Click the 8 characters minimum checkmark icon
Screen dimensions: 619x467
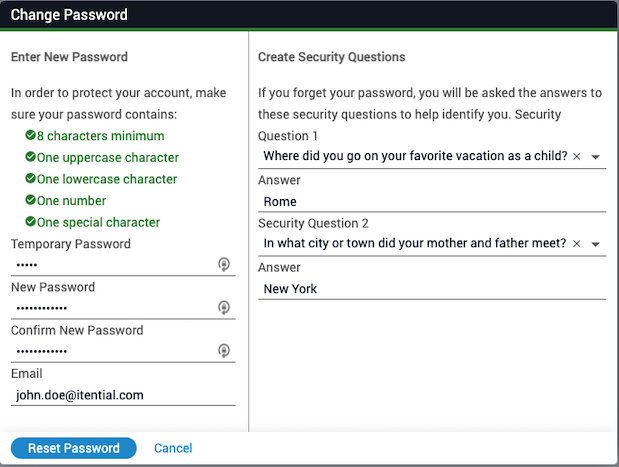click(x=30, y=136)
